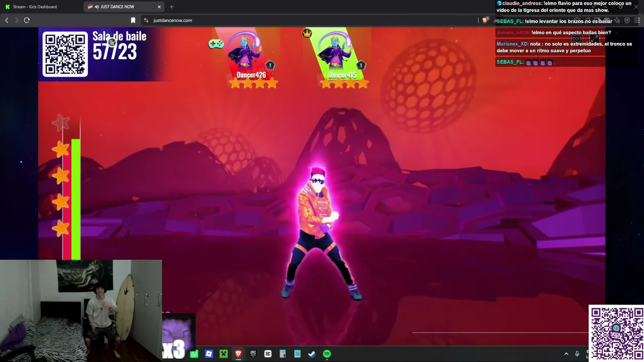Click the green score progress bar
The width and height of the screenshot is (644, 362).
click(75, 199)
